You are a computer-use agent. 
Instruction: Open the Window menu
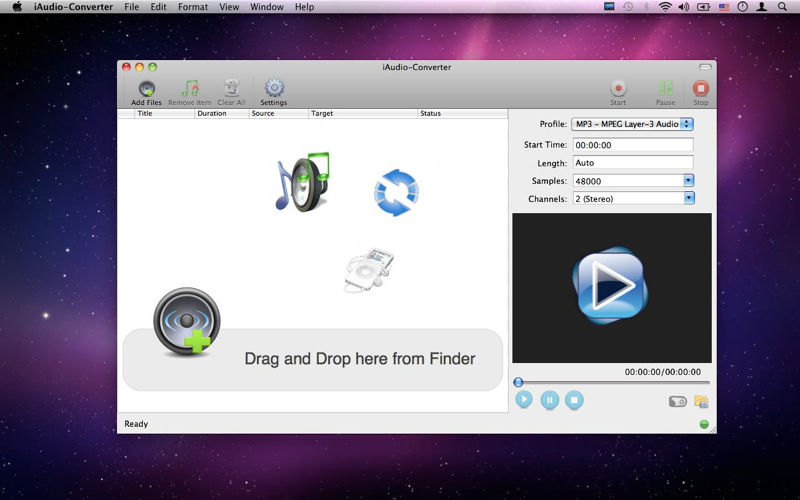coord(267,7)
